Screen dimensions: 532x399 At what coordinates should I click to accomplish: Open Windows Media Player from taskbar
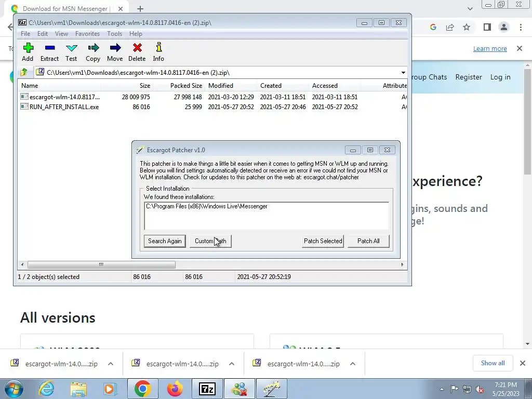click(x=110, y=389)
